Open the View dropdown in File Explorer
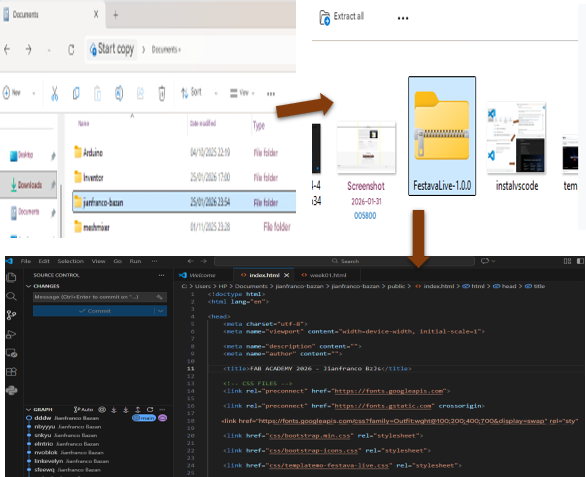The width and height of the screenshot is (586, 477). tap(242, 93)
